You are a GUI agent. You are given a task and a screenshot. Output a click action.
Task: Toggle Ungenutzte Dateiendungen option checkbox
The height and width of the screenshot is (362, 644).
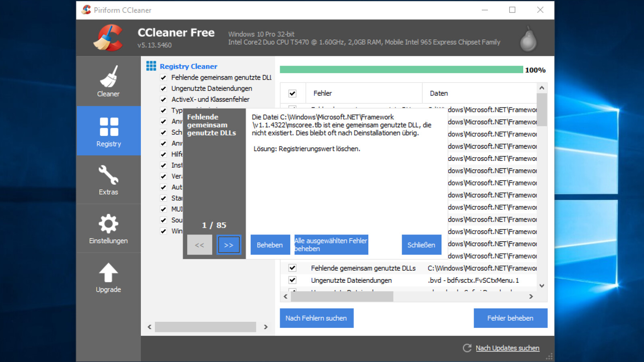[x=163, y=88]
